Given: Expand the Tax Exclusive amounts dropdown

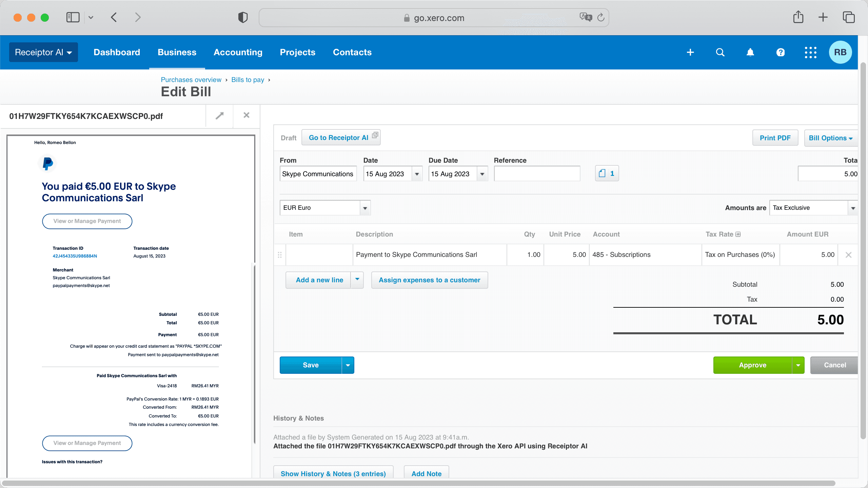Looking at the screenshot, I should click(x=853, y=208).
